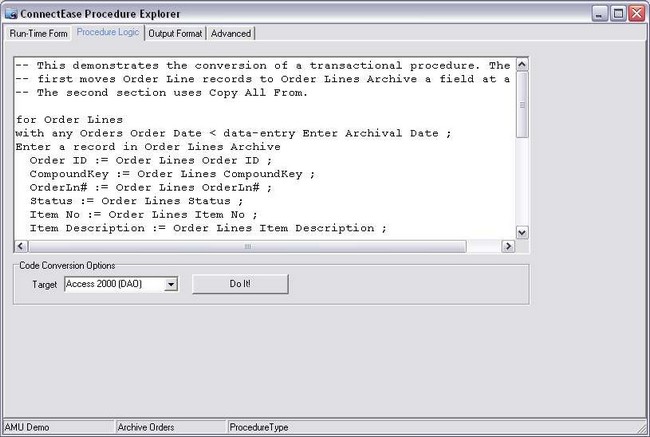Select the Procedure Logic tab
Image resolution: width=650 pixels, height=437 pixels.
108,33
